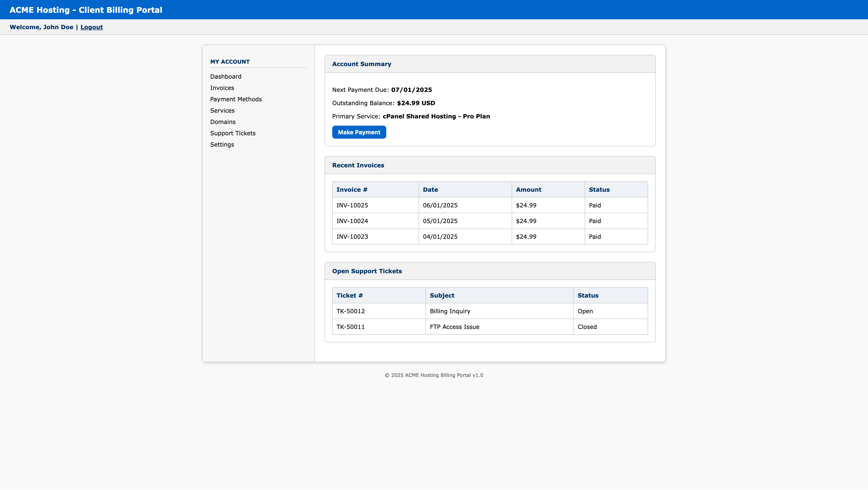This screenshot has width=868, height=490.
Task: Open the Dashboard page
Action: tap(225, 76)
